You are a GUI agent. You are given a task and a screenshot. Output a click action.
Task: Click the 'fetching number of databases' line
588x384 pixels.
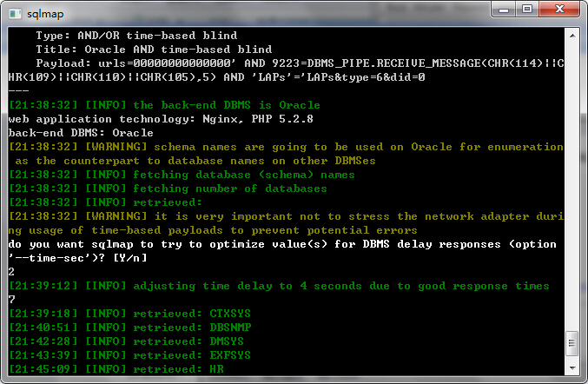click(x=168, y=189)
